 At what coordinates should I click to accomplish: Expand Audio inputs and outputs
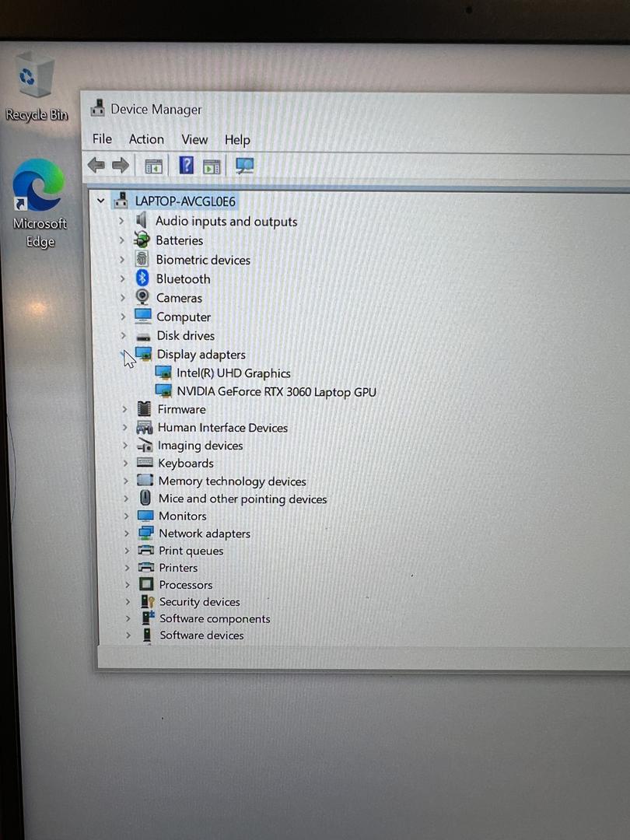[121, 220]
